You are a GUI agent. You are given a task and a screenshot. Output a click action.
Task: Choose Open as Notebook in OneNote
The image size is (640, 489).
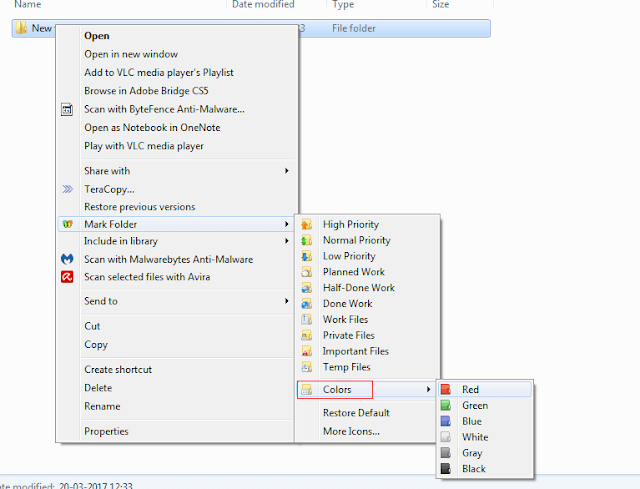pyautogui.click(x=152, y=128)
